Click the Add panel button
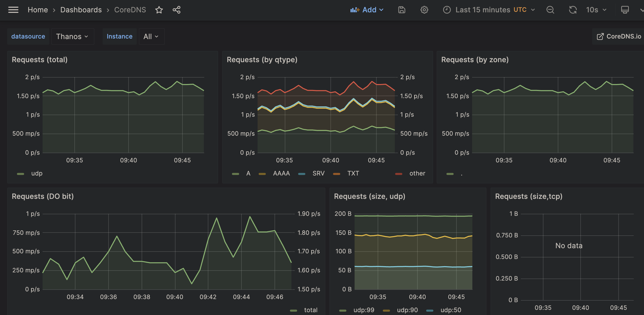This screenshot has width=644, height=315. [367, 10]
